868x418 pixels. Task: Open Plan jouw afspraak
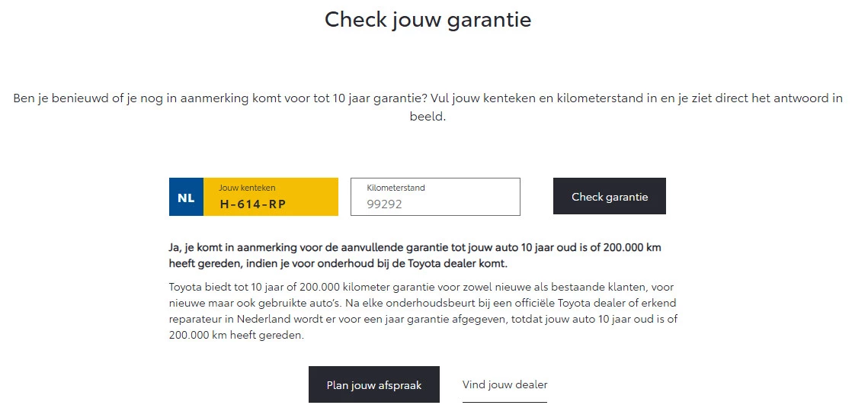[373, 384]
